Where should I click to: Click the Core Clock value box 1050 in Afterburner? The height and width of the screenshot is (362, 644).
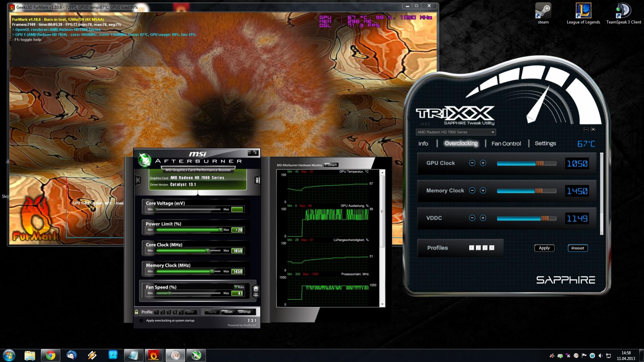coord(238,251)
